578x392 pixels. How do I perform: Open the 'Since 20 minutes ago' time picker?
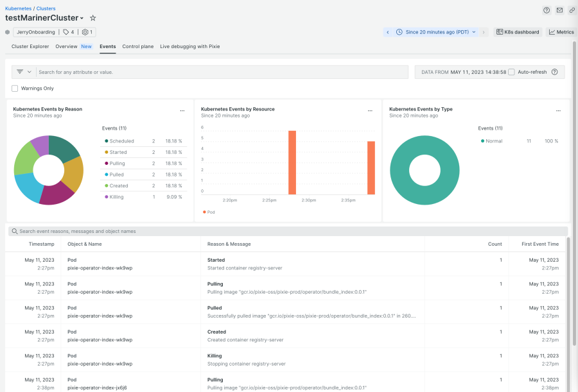437,32
